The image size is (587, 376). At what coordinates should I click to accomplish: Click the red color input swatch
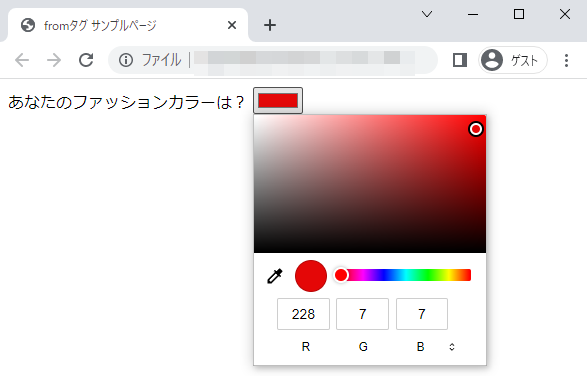tap(278, 100)
